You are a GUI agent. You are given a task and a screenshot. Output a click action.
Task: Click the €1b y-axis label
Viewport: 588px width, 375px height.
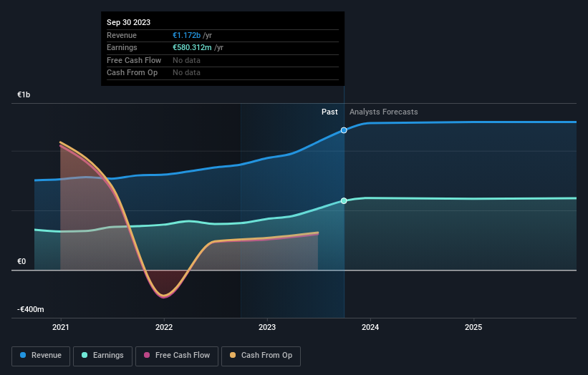(x=24, y=94)
